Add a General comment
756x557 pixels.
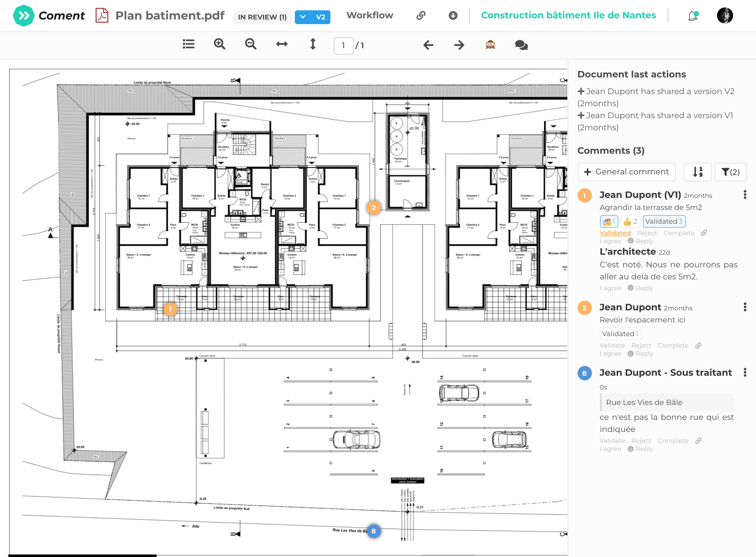click(626, 172)
